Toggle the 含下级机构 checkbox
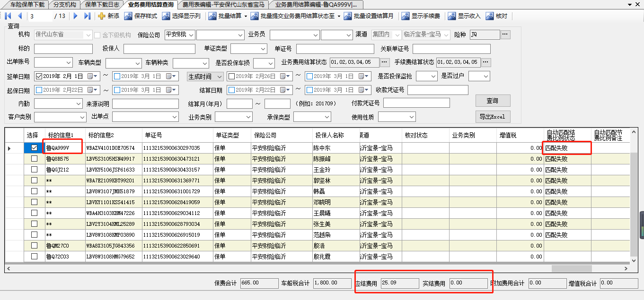Screen dimensions: 644x300 coord(97,35)
